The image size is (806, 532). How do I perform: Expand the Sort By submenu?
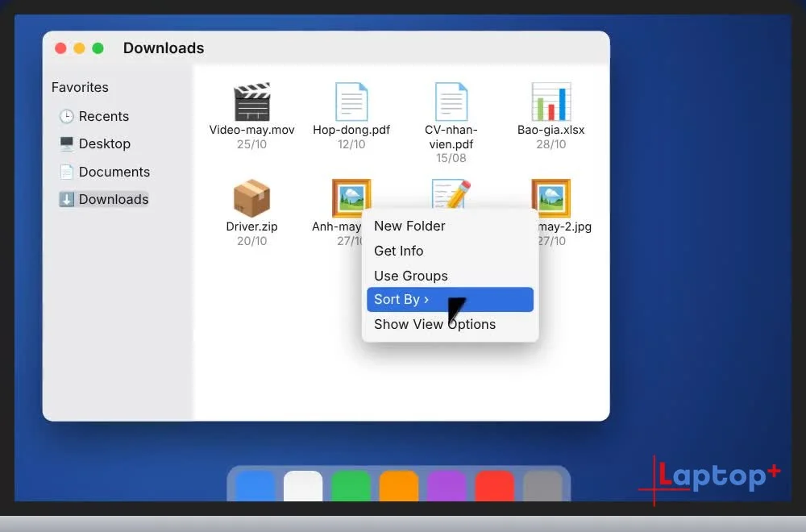(451, 299)
